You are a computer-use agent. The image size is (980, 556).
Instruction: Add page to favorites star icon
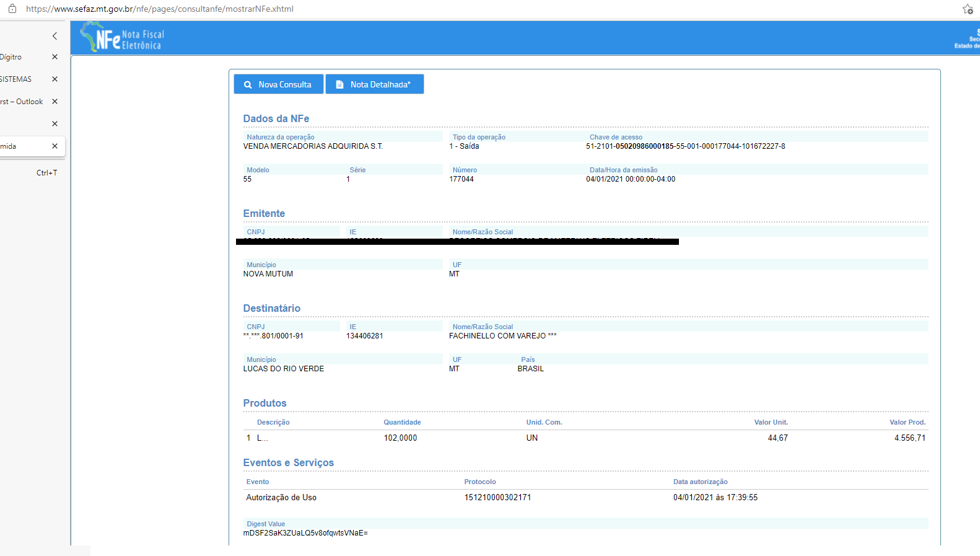[x=968, y=9]
